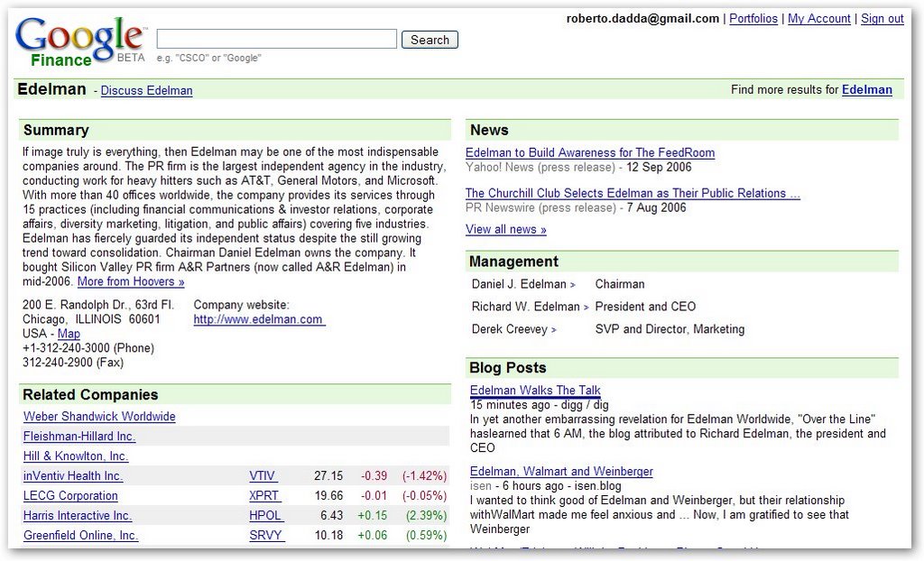This screenshot has height=561, width=924.
Task: Click the HPOL change value +0.15
Action: (x=373, y=516)
